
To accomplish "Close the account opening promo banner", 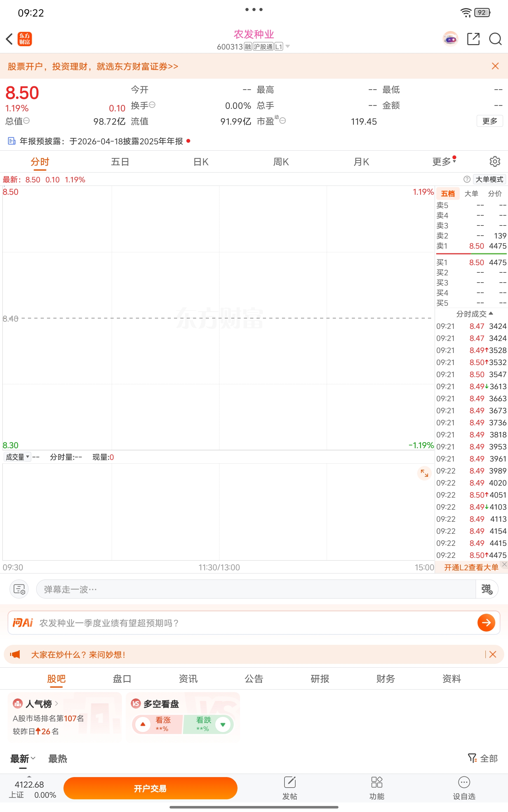I will pyautogui.click(x=495, y=66).
